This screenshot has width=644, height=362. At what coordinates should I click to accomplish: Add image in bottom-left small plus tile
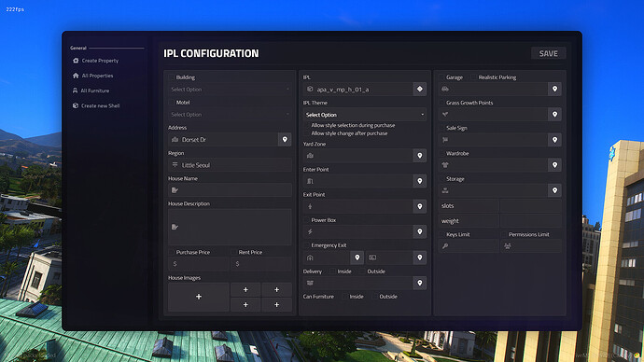245,305
